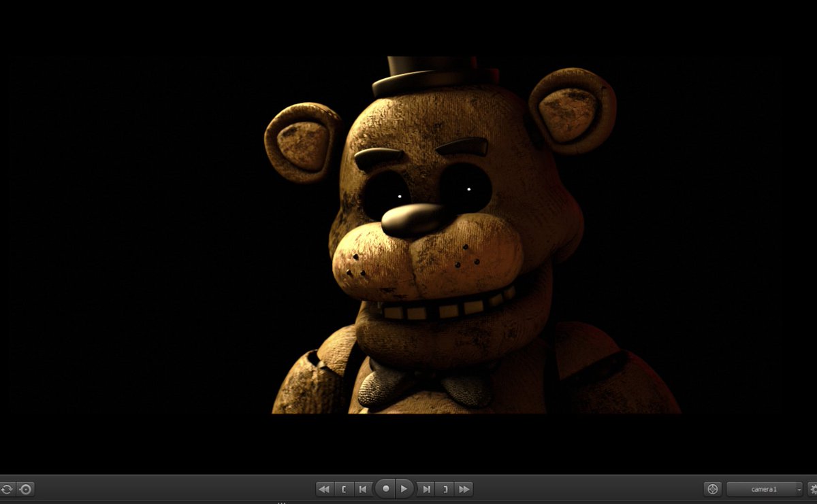Jump to the next frame with the skip-forward icon
The image size is (817, 504).
(426, 488)
